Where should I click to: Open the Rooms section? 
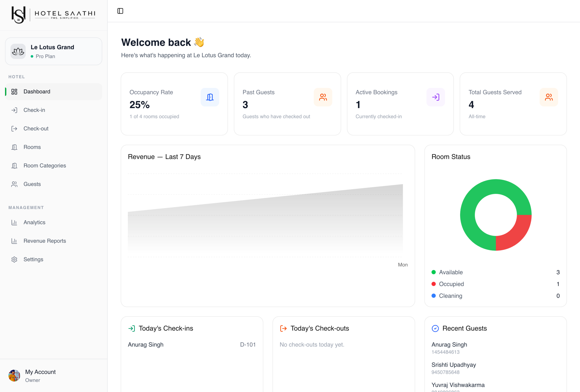(53, 147)
